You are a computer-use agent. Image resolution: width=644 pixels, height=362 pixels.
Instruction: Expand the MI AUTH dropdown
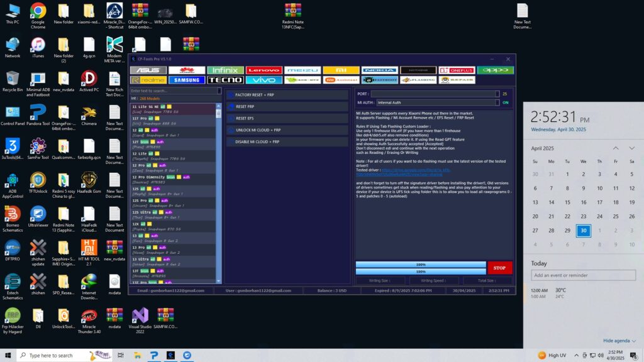[x=497, y=102]
